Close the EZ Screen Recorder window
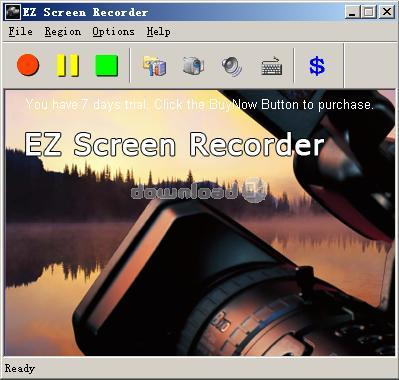The width and height of the screenshot is (399, 380). [x=387, y=12]
